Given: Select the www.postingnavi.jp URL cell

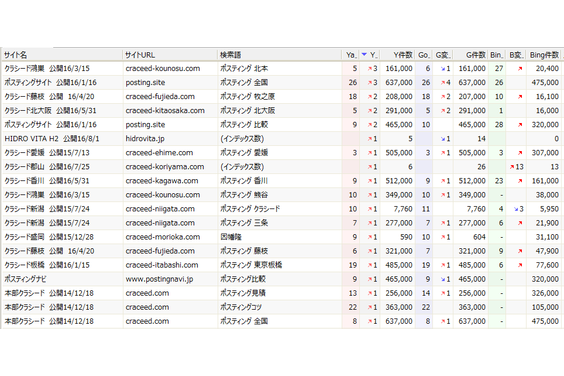Looking at the screenshot, I should [159, 279].
